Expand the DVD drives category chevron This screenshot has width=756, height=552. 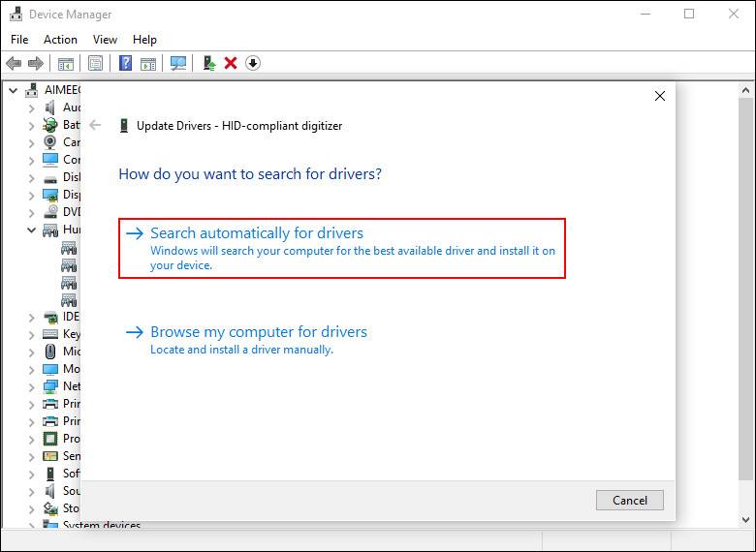point(31,212)
